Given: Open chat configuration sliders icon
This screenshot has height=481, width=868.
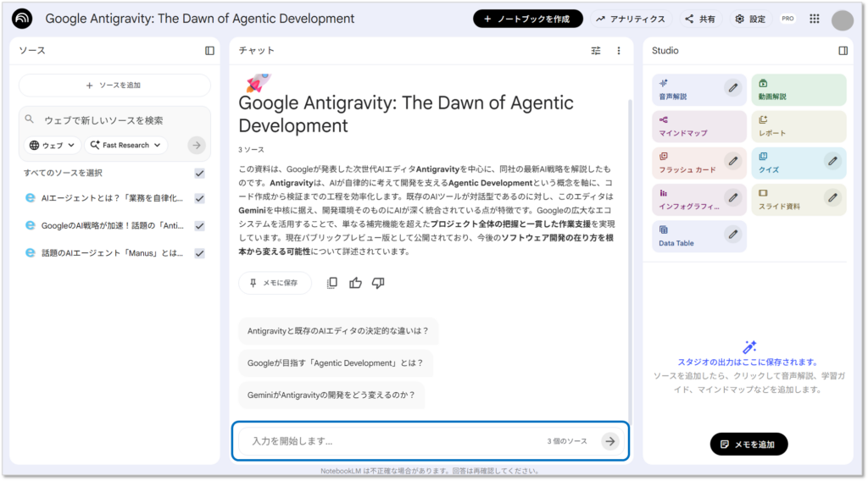Looking at the screenshot, I should pos(596,51).
